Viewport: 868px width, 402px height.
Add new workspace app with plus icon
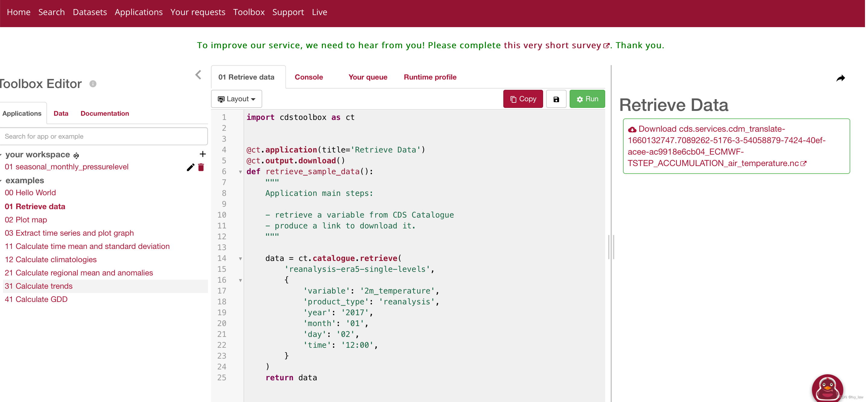[x=203, y=154]
